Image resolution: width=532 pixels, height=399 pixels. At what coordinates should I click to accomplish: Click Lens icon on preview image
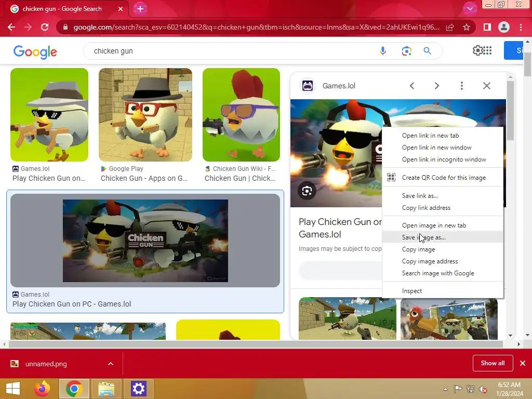click(x=307, y=191)
